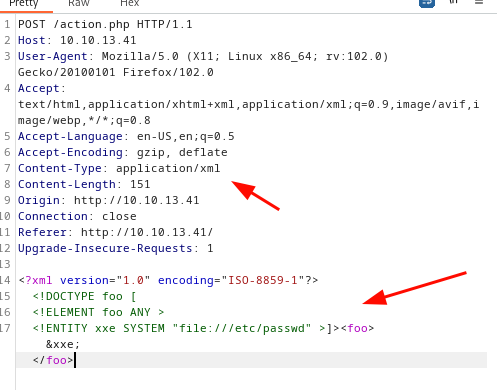Viewport: 497px width, 390px height.
Task: Click the XML version "1.0" attribute
Action: pos(105,280)
